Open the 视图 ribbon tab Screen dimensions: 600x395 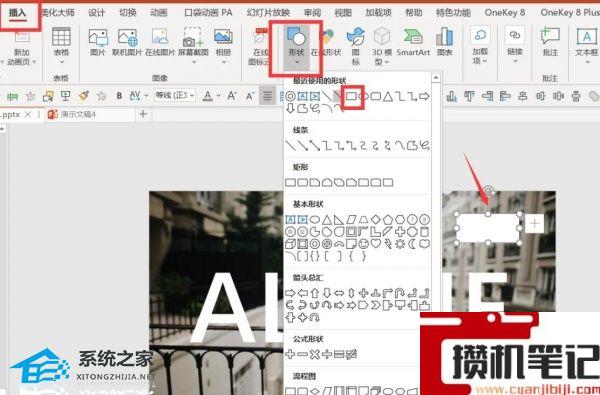[343, 13]
